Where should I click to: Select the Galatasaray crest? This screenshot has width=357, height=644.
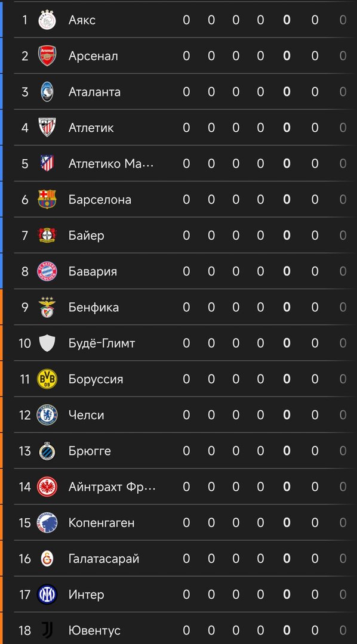click(x=47, y=559)
